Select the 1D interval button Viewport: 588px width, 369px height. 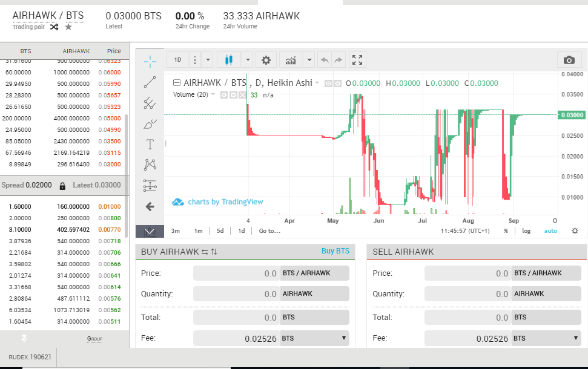tap(178, 60)
